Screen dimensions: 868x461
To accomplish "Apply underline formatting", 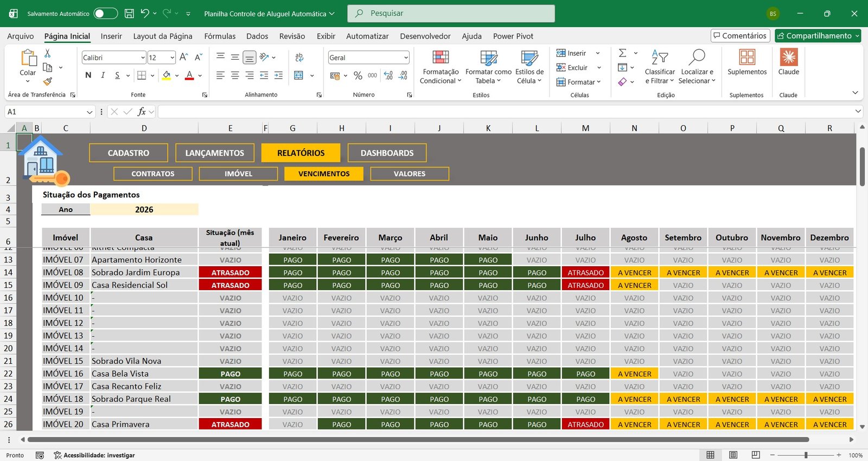I will point(117,75).
